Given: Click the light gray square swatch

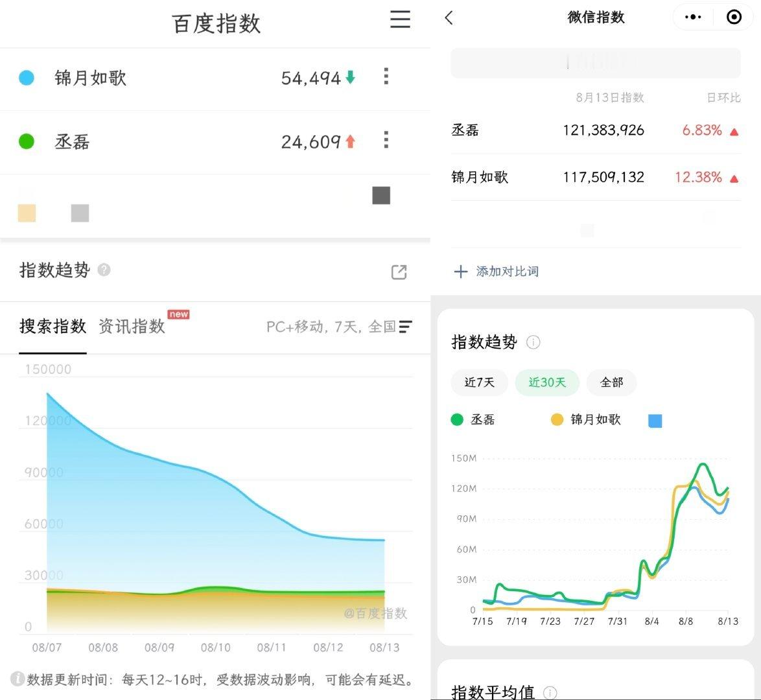Looking at the screenshot, I should (x=80, y=213).
